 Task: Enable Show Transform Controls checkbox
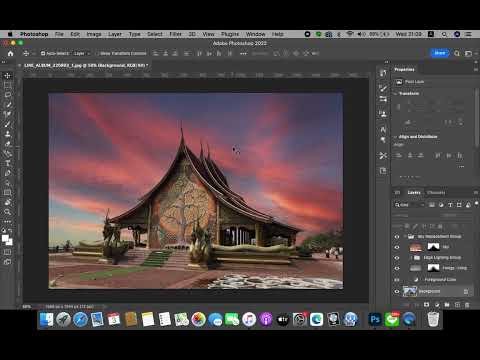97,53
